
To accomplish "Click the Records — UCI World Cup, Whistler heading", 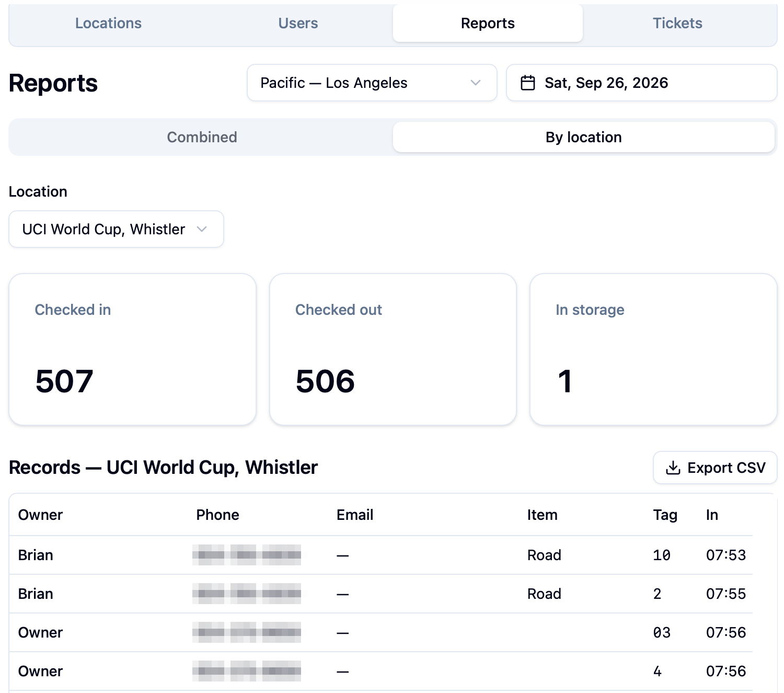I will [x=163, y=468].
